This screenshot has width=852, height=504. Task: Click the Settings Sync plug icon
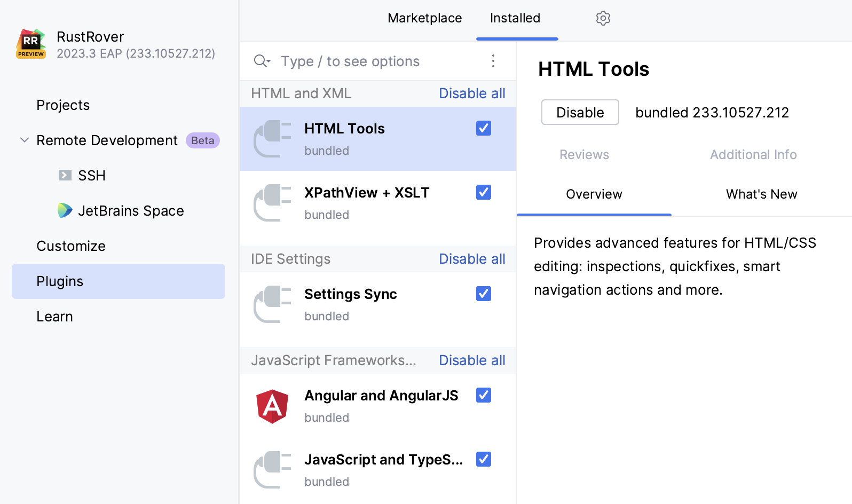click(272, 304)
